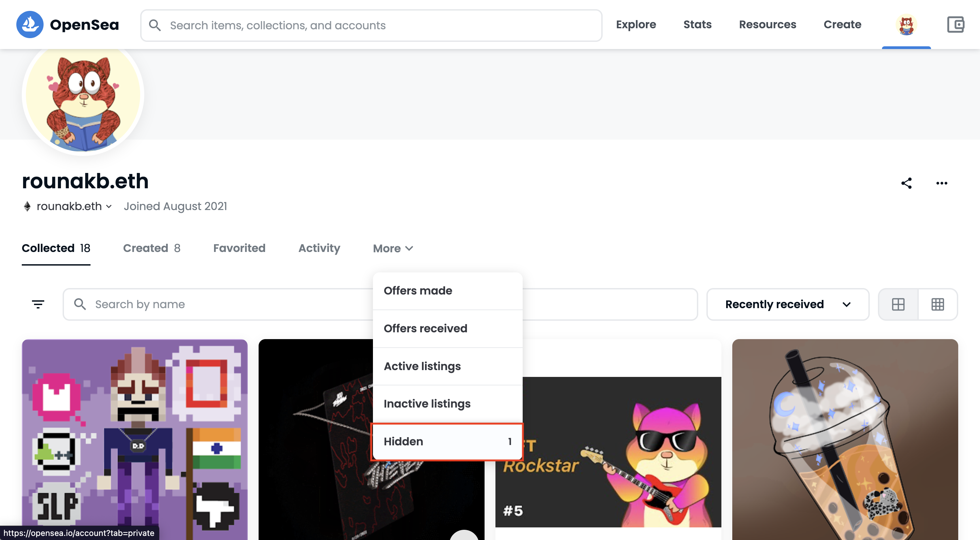This screenshot has height=540, width=980.
Task: Click the account avatar in navbar
Action: click(x=906, y=25)
